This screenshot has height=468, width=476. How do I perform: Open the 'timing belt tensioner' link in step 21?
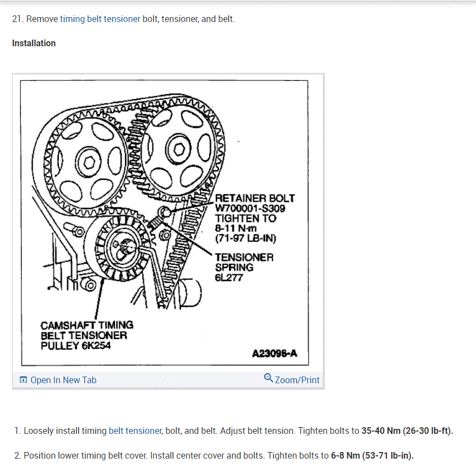100,19
